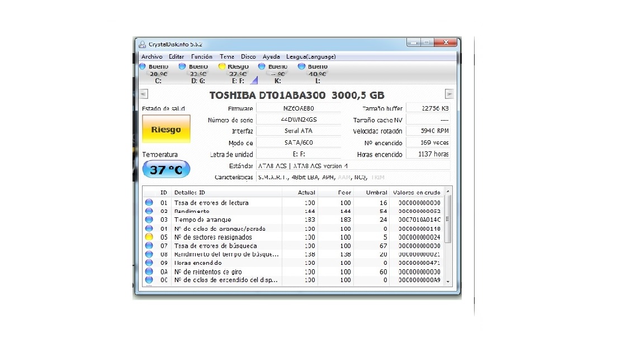The height and width of the screenshot is (362, 644).
Task: Click yellow orb of sectores reasignados row
Action: (x=149, y=237)
